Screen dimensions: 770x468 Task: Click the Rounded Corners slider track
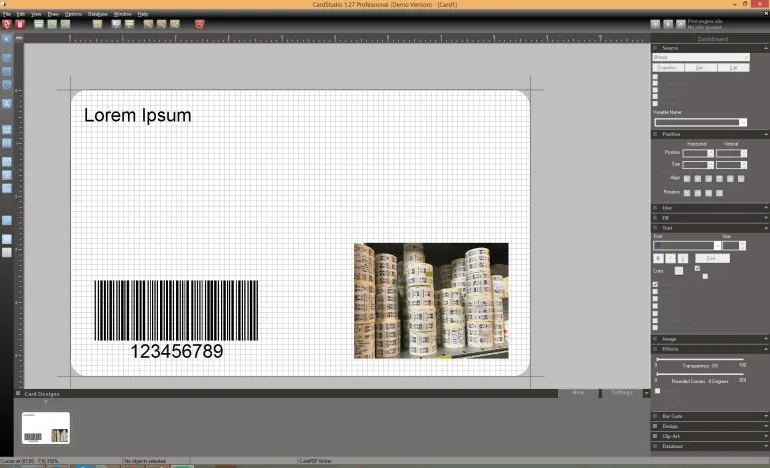click(x=700, y=374)
